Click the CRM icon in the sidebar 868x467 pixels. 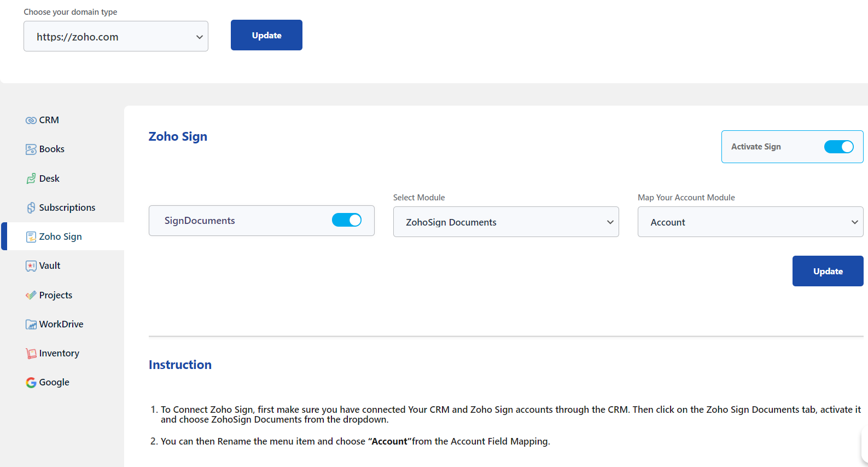tap(31, 120)
